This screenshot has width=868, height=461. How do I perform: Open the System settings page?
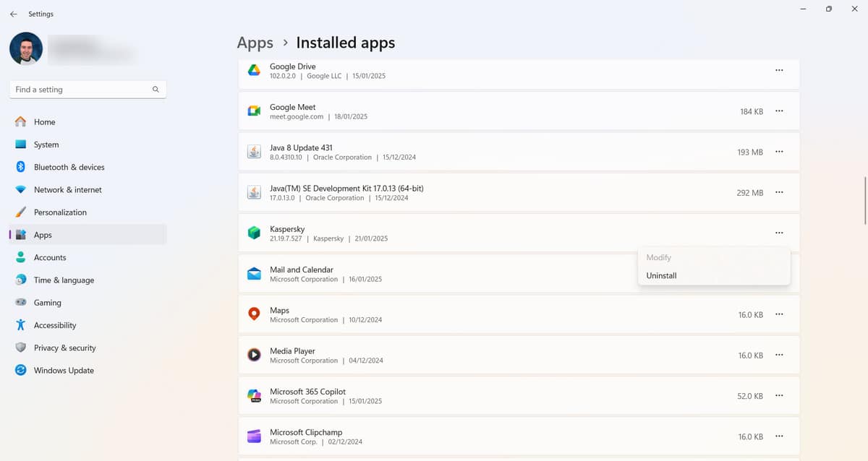88,145
